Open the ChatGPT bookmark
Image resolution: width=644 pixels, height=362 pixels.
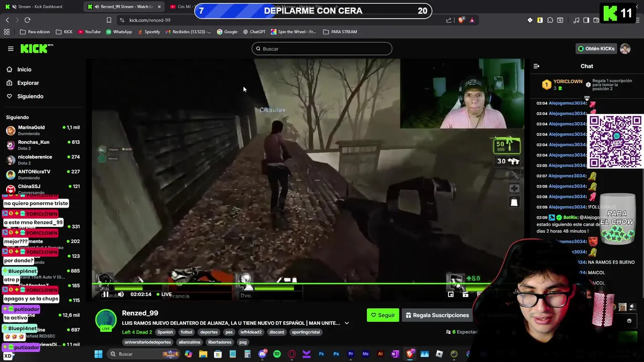pos(254,32)
